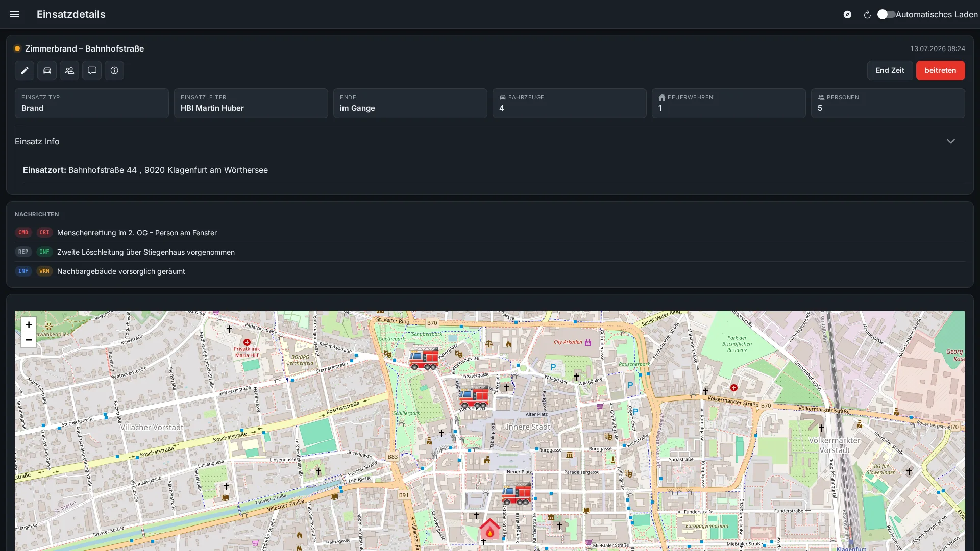Screen dimensions: 980x551
Task: Open messages via chat bubble icon
Action: click(92, 70)
